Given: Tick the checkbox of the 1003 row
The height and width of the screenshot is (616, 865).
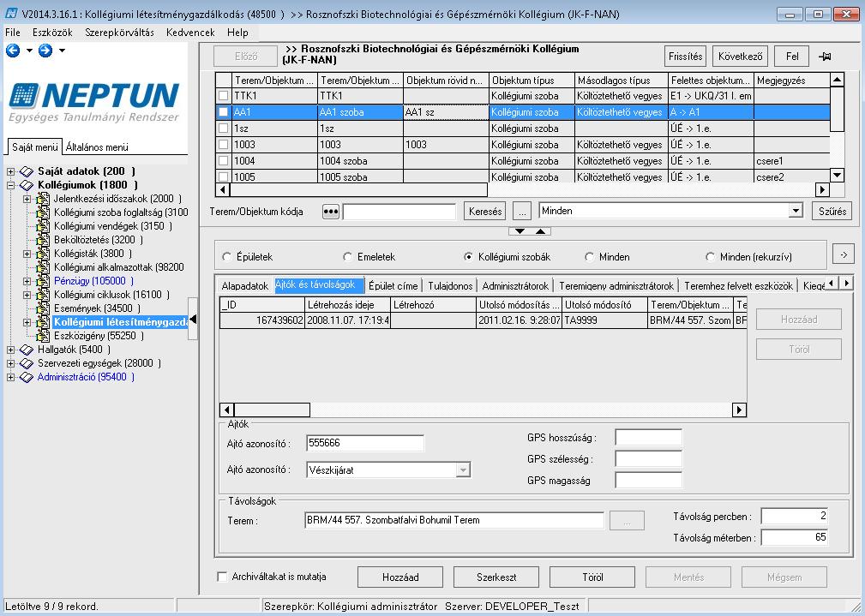Looking at the screenshot, I should (x=224, y=145).
